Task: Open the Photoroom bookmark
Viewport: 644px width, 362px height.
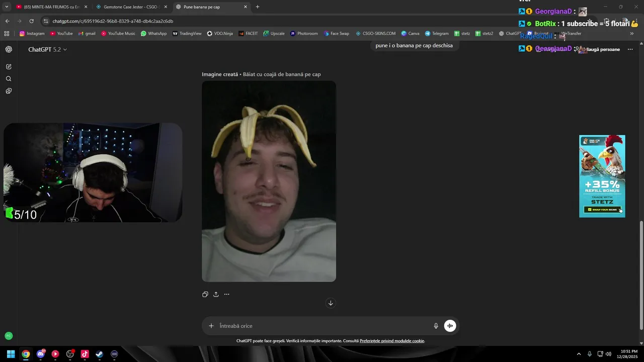Action: click(304, 34)
